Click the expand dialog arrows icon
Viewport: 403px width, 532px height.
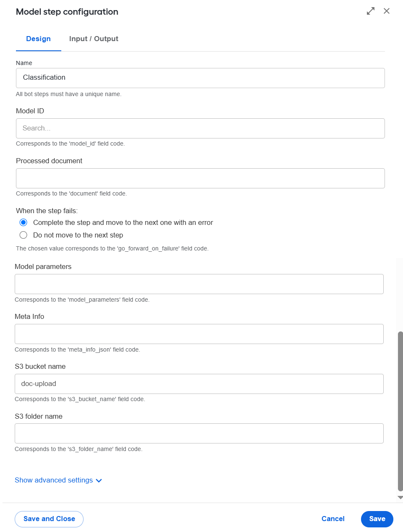(x=371, y=11)
